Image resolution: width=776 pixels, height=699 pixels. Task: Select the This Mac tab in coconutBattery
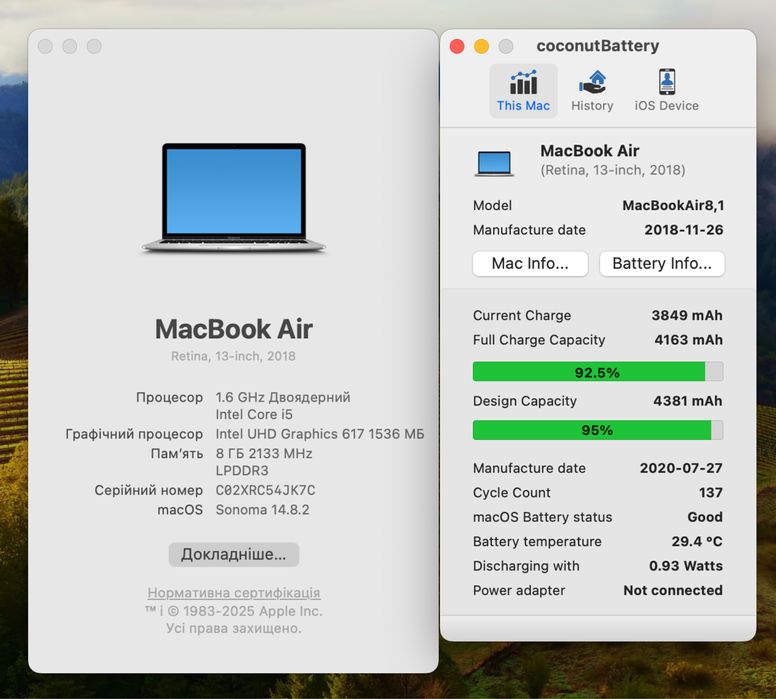[x=523, y=91]
